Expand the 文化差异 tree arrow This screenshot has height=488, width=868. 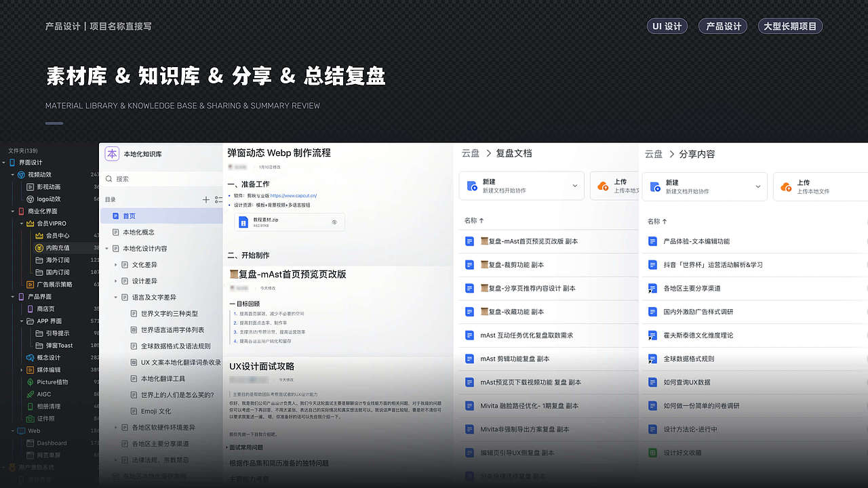point(116,265)
